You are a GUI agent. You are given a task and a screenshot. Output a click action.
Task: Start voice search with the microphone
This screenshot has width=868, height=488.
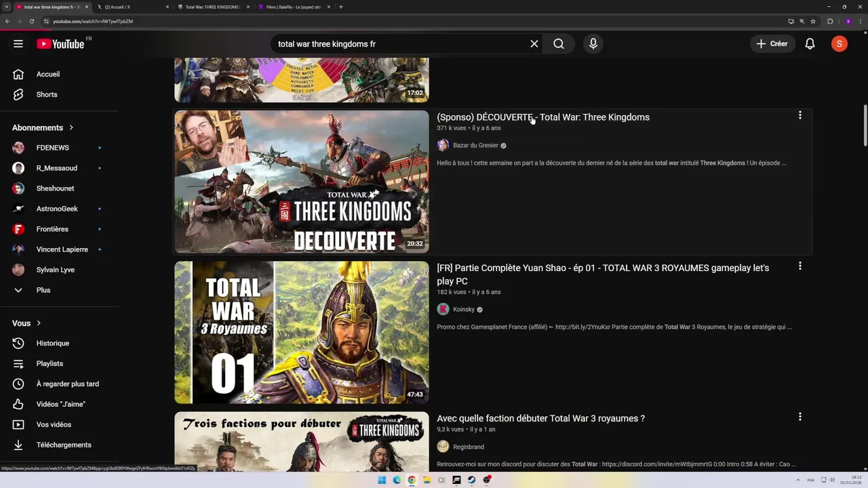pyautogui.click(x=593, y=44)
